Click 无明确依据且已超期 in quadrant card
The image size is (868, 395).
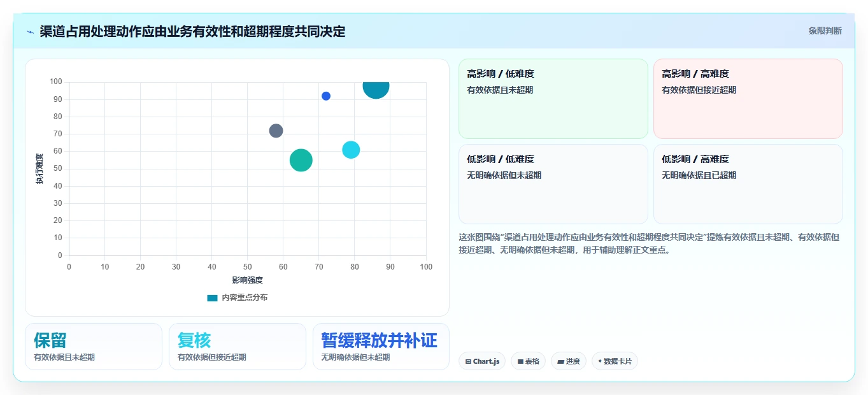coord(699,175)
